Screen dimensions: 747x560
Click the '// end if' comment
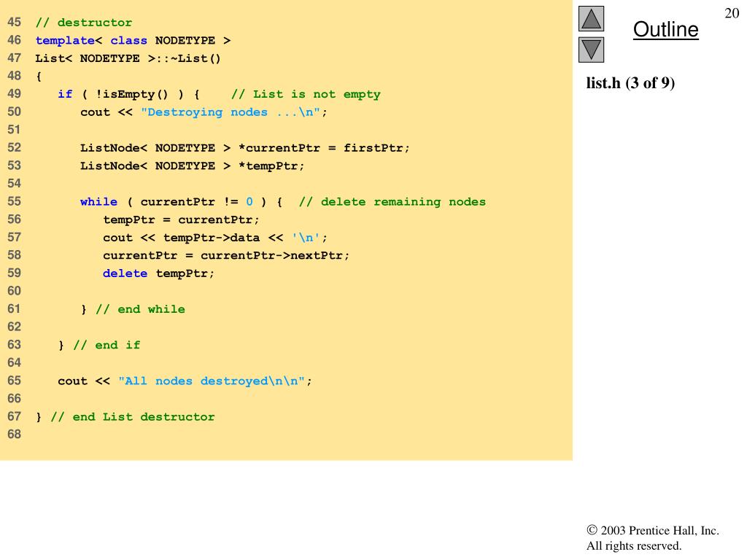pos(107,345)
